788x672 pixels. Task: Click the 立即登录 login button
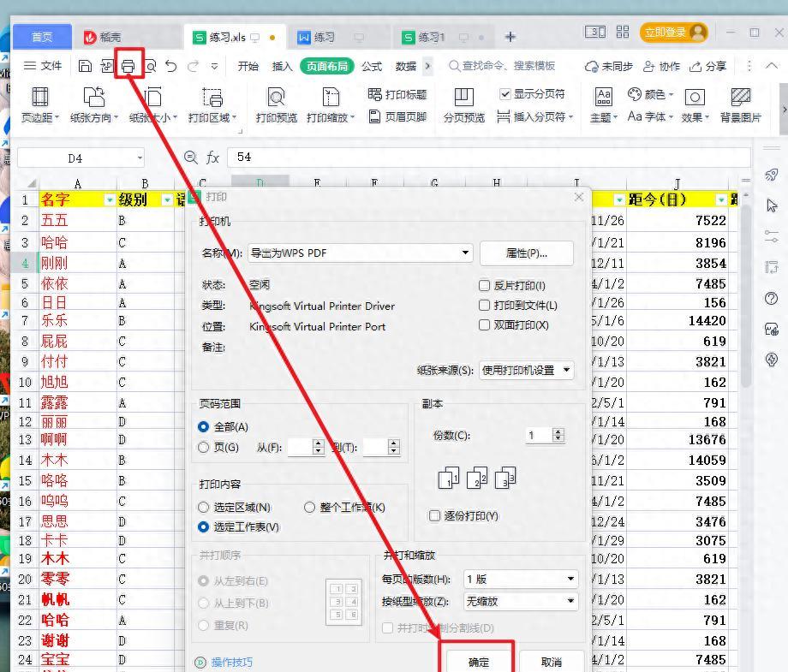(x=673, y=33)
